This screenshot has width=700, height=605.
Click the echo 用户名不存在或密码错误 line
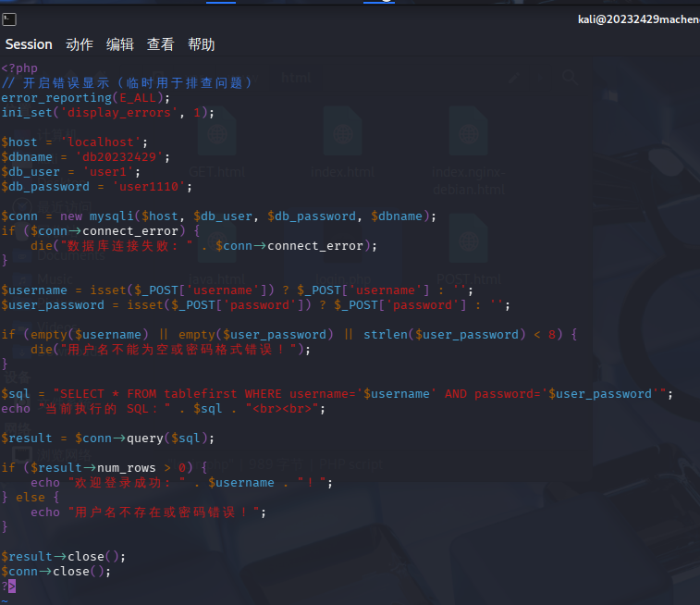(148, 512)
